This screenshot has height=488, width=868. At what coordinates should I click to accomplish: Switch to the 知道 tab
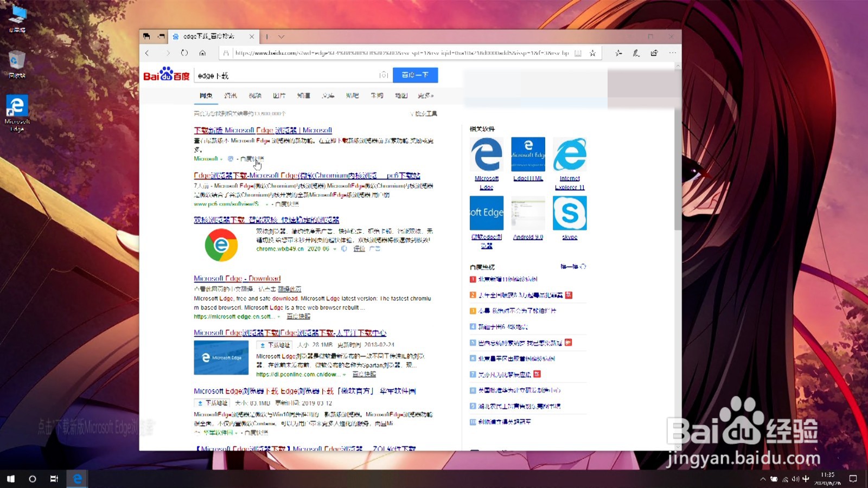coord(304,95)
